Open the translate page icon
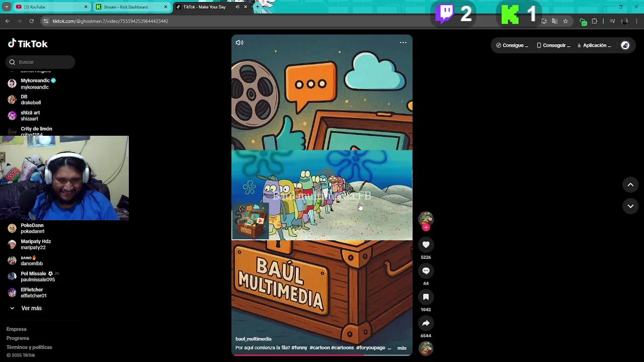The width and height of the screenshot is (644, 362). 554,21
